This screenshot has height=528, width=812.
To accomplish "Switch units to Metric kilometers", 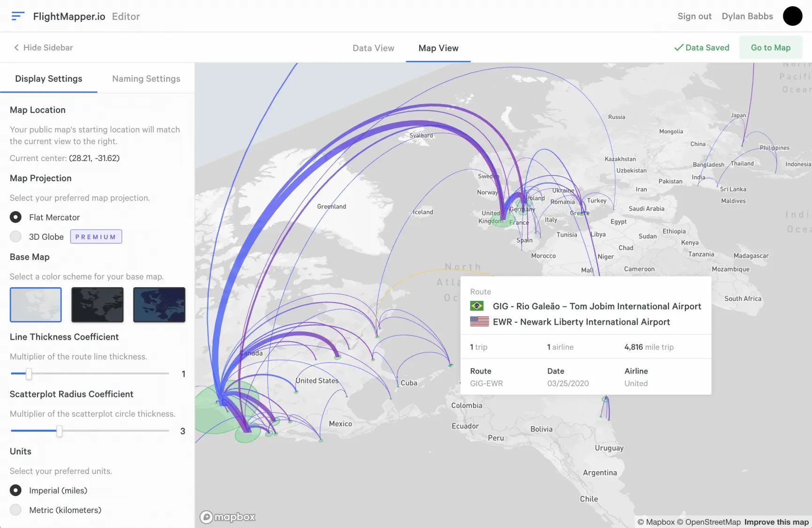I will (x=15, y=510).
